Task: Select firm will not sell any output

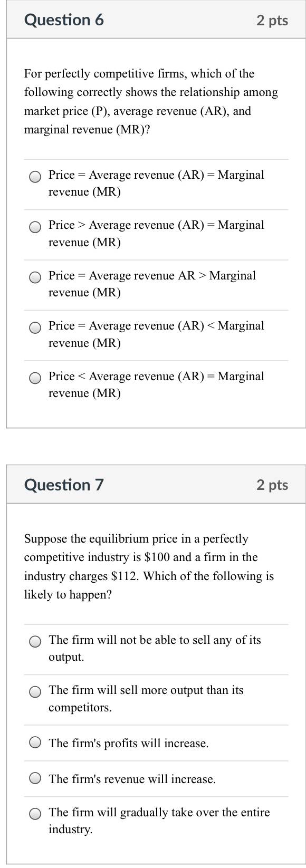Action: pyautogui.click(x=35, y=642)
